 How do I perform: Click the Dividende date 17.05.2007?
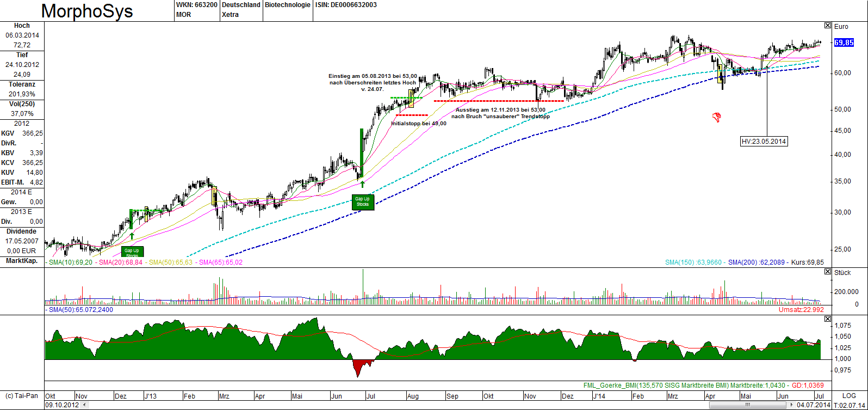pyautogui.click(x=22, y=241)
